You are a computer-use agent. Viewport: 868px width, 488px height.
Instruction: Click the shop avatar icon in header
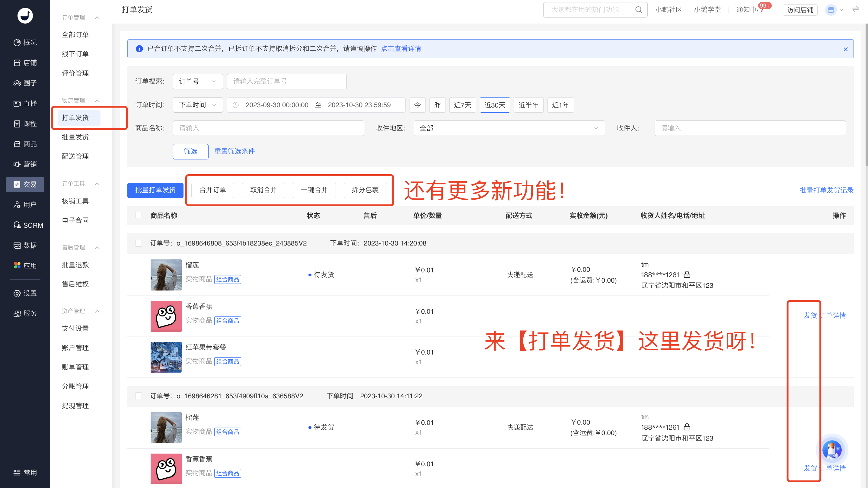(831, 10)
